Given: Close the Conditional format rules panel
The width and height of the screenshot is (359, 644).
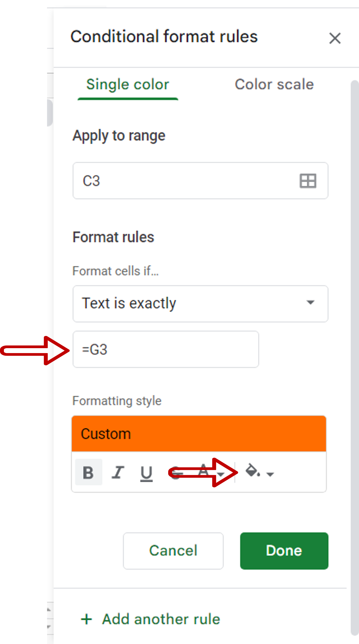Looking at the screenshot, I should [335, 38].
